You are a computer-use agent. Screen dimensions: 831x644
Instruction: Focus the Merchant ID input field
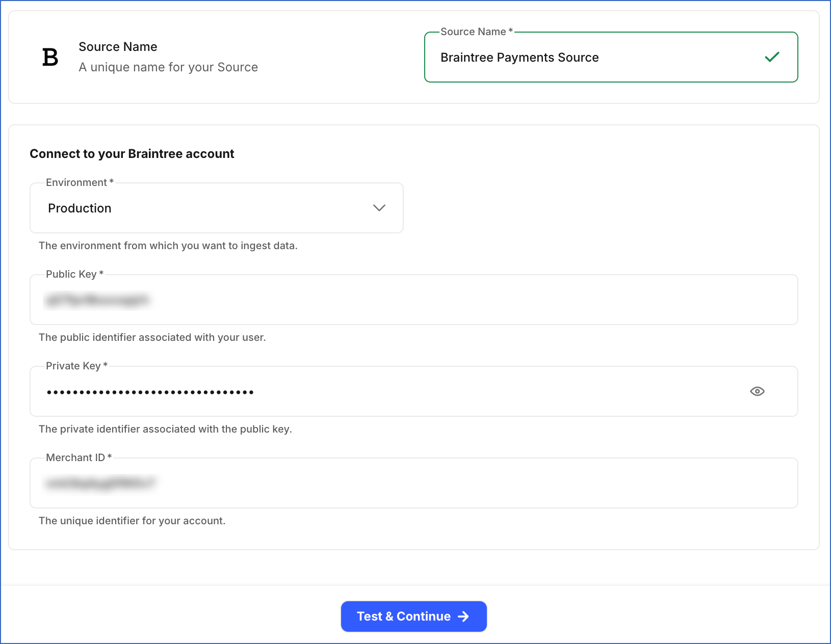pyautogui.click(x=413, y=483)
